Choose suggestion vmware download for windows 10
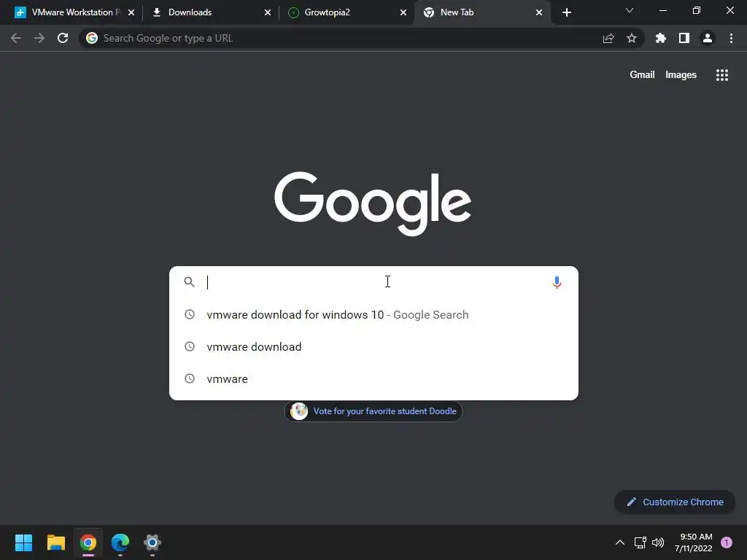The image size is (747, 560). click(373, 315)
